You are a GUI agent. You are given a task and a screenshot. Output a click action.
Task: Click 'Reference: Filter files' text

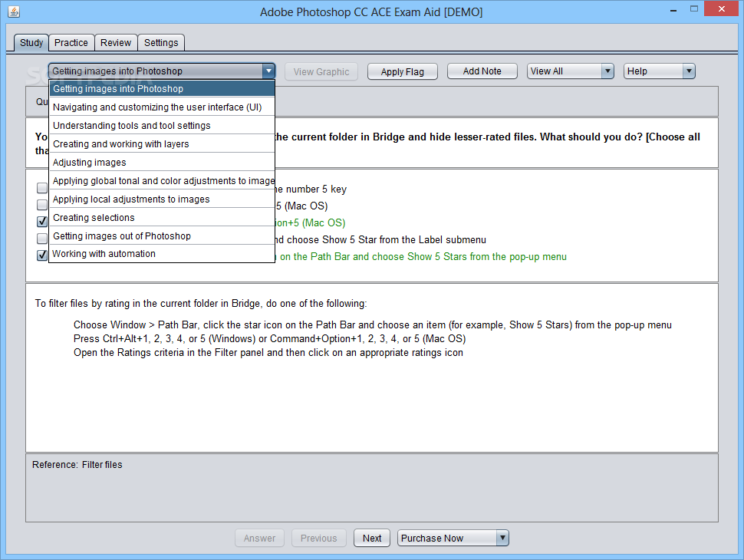point(77,465)
